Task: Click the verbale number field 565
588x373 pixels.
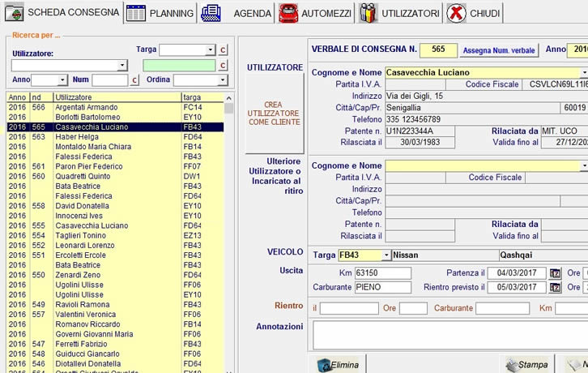Action: (x=438, y=50)
